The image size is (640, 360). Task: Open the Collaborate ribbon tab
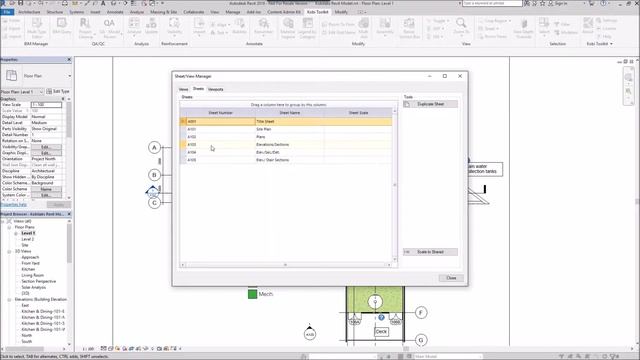coord(193,12)
